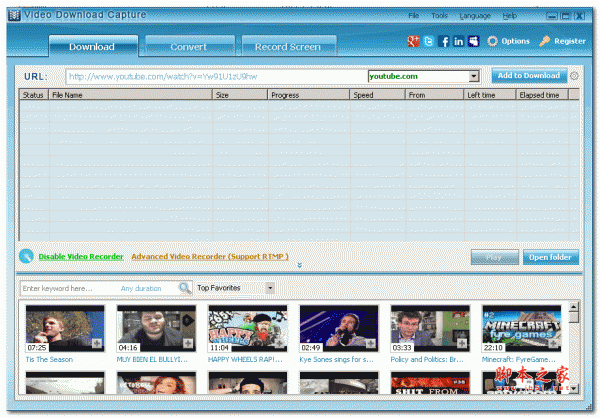
Task: Click the Play button
Action: (x=494, y=257)
